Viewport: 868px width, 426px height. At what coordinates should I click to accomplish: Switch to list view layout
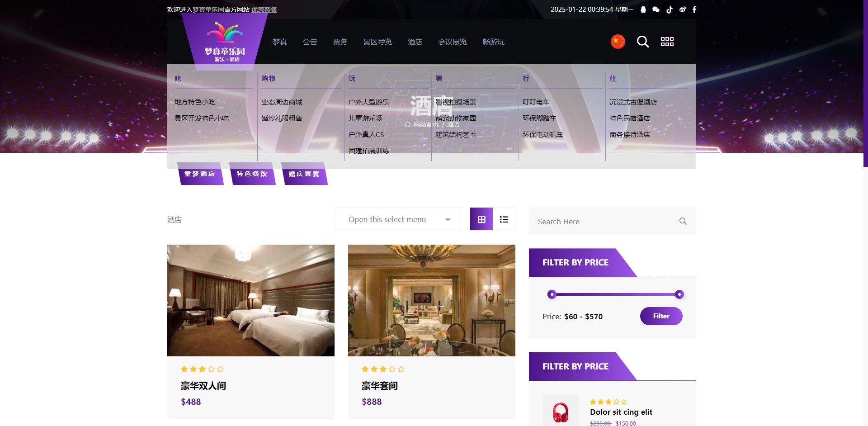click(504, 219)
